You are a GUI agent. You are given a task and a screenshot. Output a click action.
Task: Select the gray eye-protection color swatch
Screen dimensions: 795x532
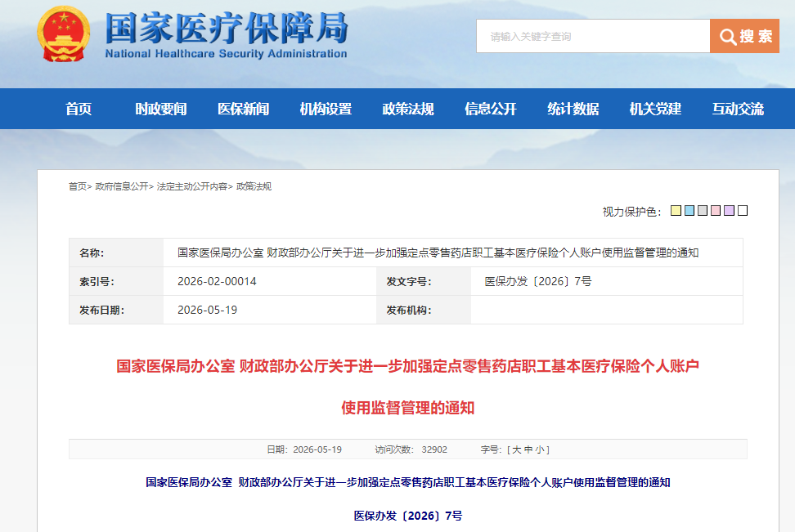click(703, 210)
